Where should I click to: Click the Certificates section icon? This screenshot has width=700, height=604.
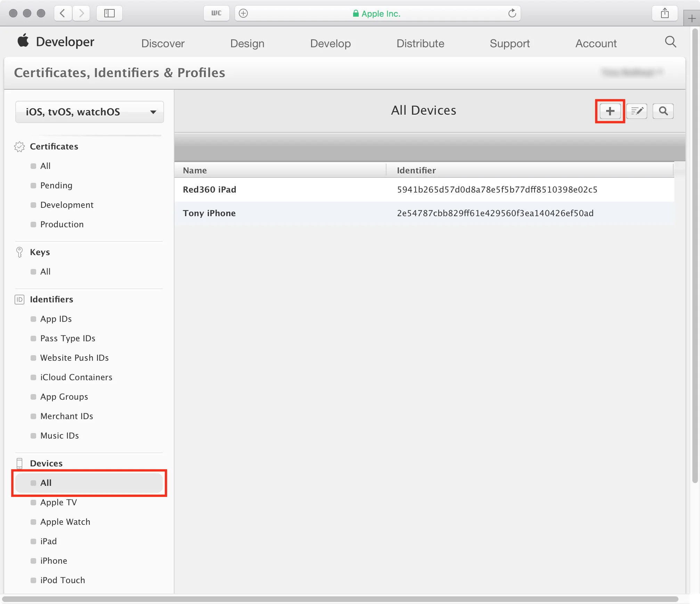pyautogui.click(x=19, y=147)
